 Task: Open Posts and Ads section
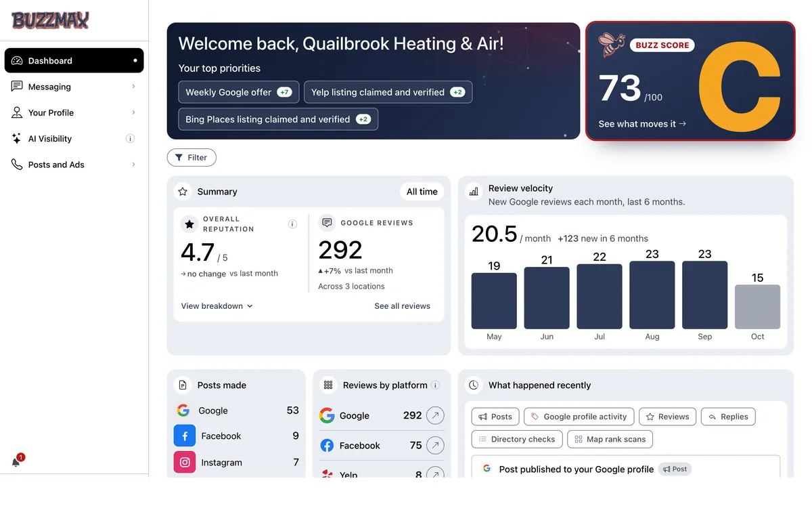tap(74, 165)
